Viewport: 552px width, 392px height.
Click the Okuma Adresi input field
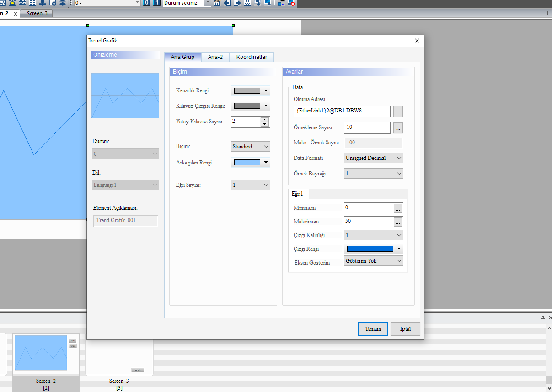point(342,111)
